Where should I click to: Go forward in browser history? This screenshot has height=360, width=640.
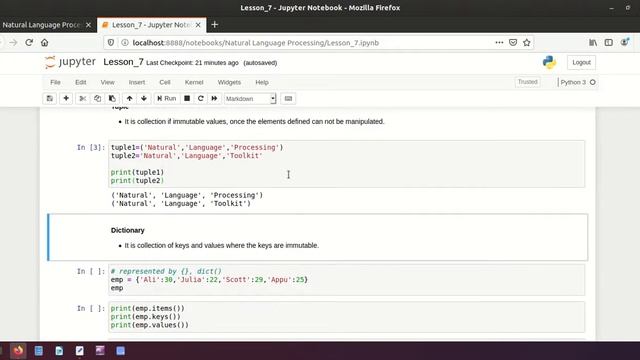[x=13, y=42]
